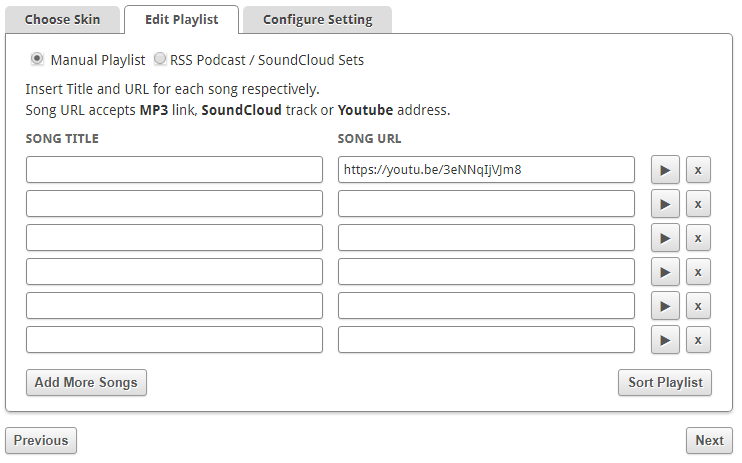
Task: Open the Configure Setting tab
Action: (x=317, y=20)
